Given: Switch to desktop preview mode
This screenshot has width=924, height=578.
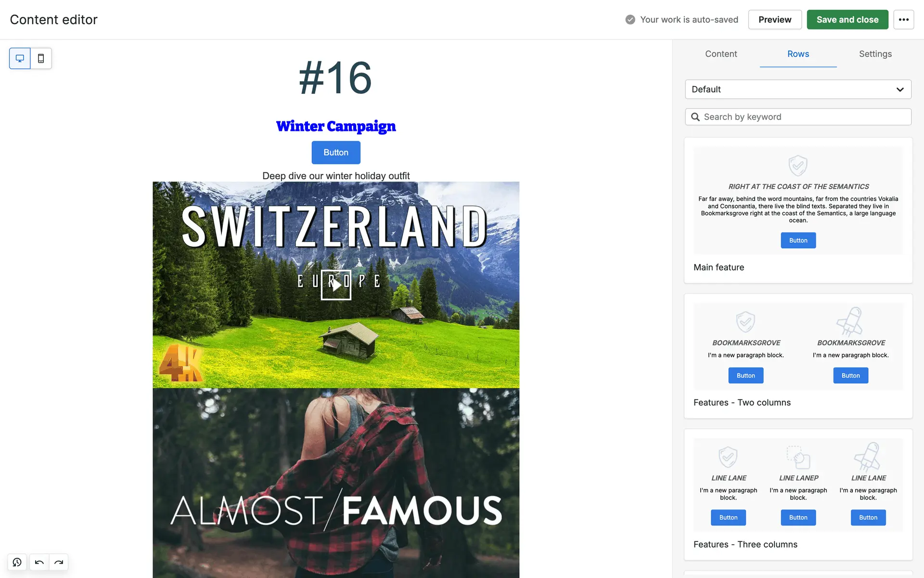Looking at the screenshot, I should click(20, 58).
